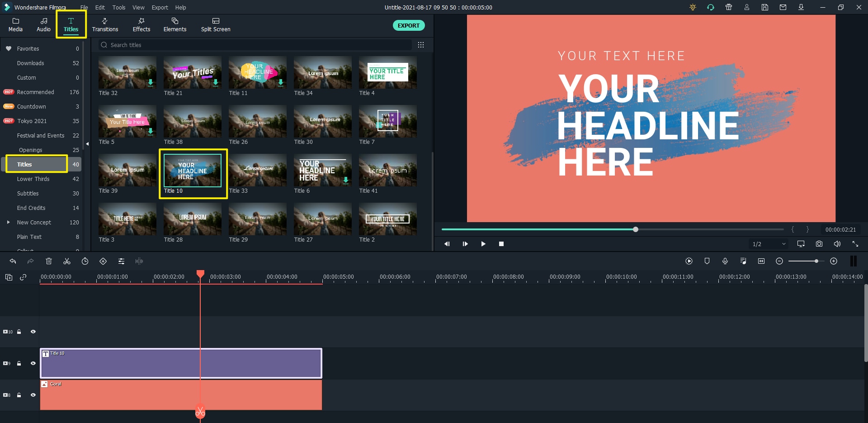Image resolution: width=868 pixels, height=423 pixels.
Task: Open the edit adjustments sliders icon
Action: point(121,261)
